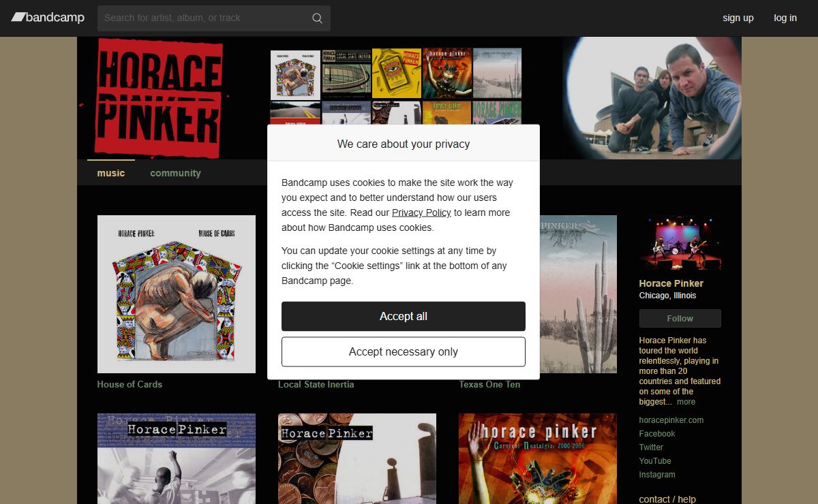Switch to the community tab
Image resolution: width=818 pixels, height=504 pixels.
[175, 173]
